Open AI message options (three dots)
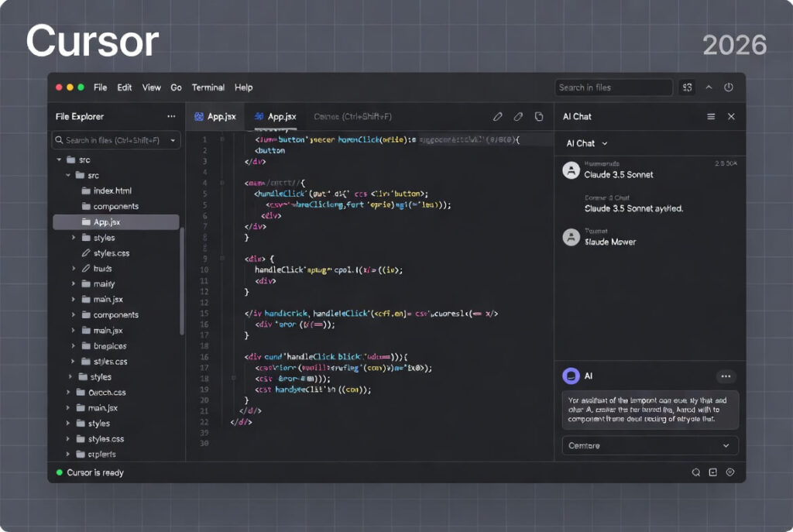 [726, 376]
